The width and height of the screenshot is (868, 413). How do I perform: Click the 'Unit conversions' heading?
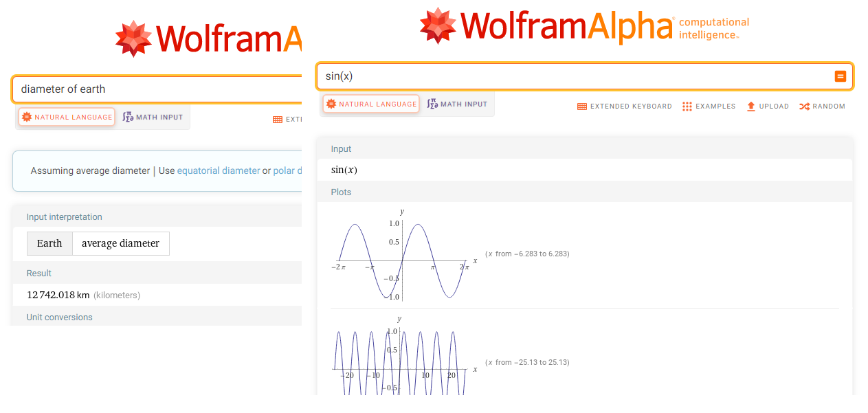[x=59, y=317]
